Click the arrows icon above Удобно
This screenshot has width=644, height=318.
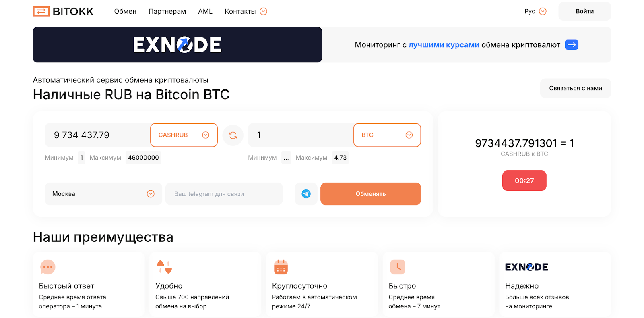click(x=164, y=267)
